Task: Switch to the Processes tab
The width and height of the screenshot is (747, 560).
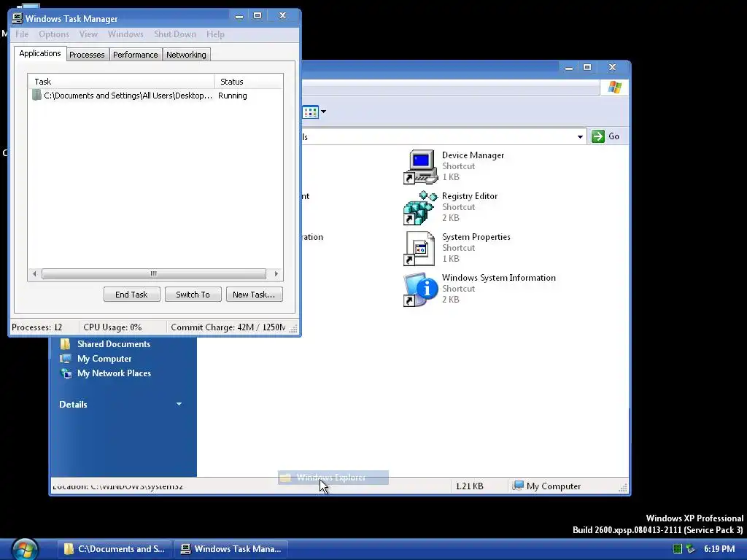Action: [87, 55]
